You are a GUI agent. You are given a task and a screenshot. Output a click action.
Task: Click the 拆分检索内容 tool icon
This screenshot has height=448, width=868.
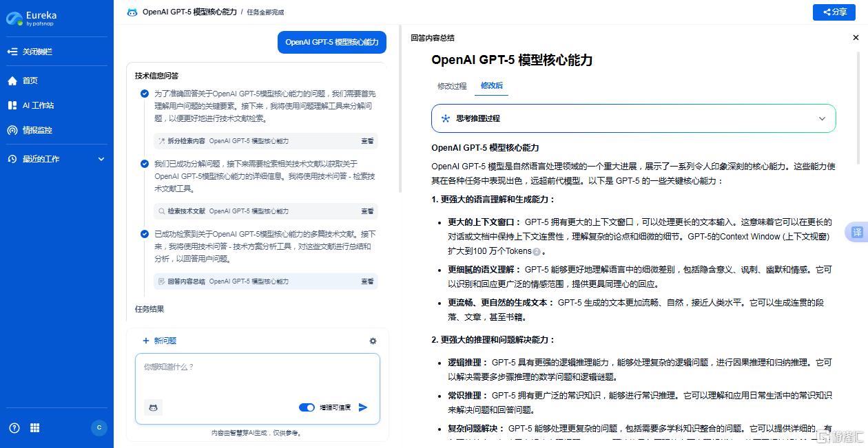(x=162, y=141)
